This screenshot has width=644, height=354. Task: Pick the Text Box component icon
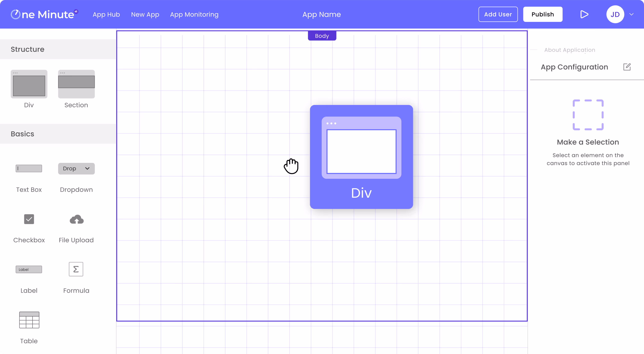29,169
